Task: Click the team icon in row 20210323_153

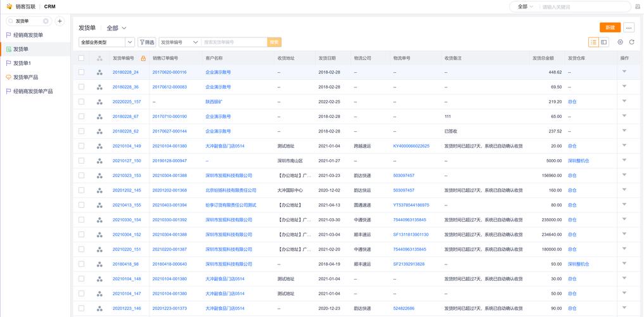Action: click(99, 176)
